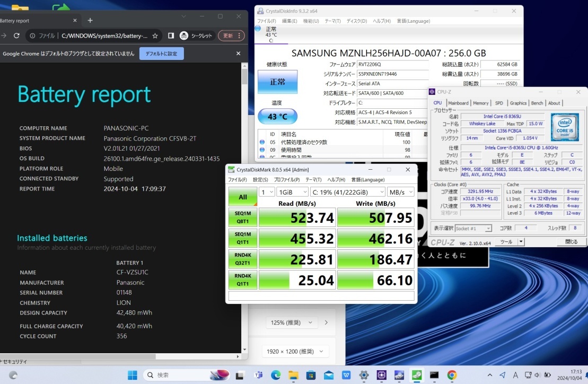Reload the Battery report page in Chrome
This screenshot has width=588, height=384.
point(16,36)
